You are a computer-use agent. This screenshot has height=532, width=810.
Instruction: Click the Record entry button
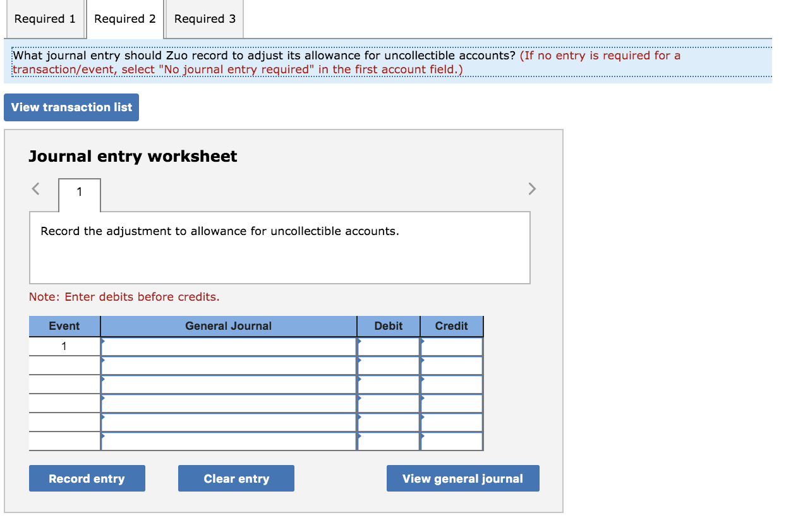(x=87, y=478)
